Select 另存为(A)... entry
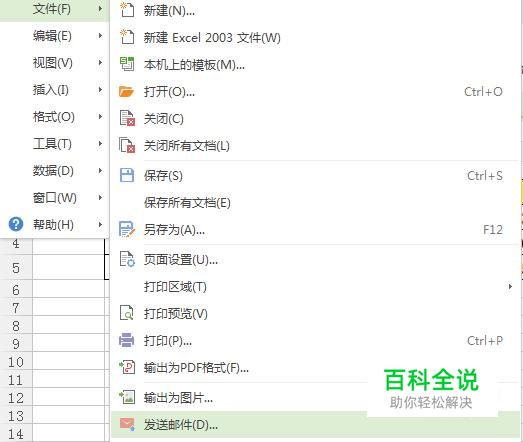 315,229
